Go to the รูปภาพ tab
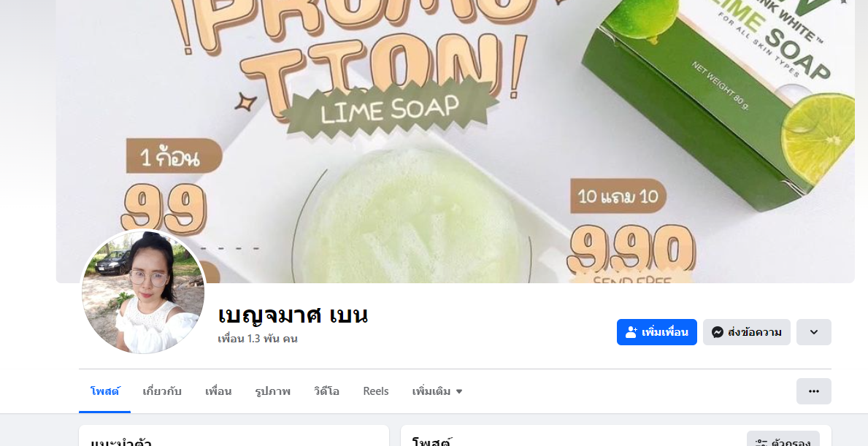868x446 pixels. 272,391
